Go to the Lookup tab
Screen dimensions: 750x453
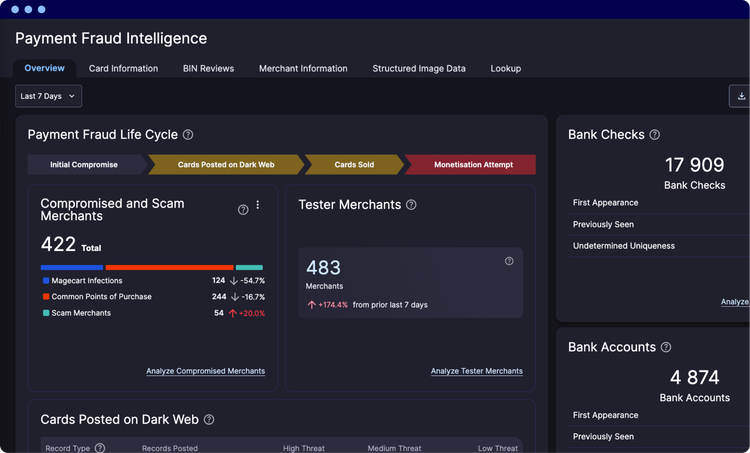(x=506, y=68)
